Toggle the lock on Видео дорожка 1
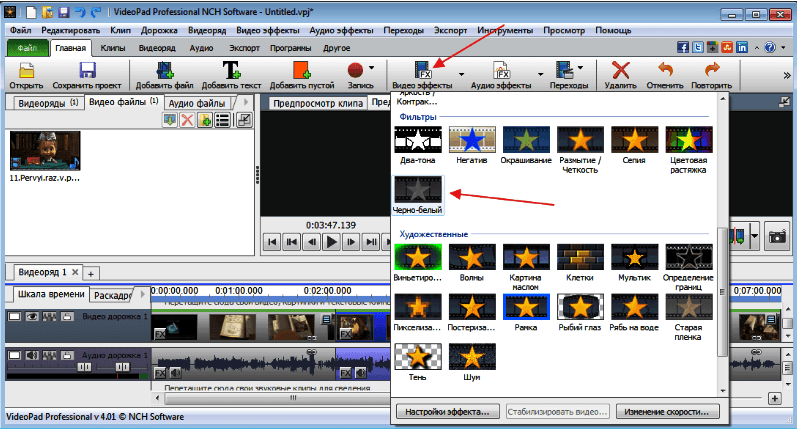The height and width of the screenshot is (429, 797). click(67, 316)
